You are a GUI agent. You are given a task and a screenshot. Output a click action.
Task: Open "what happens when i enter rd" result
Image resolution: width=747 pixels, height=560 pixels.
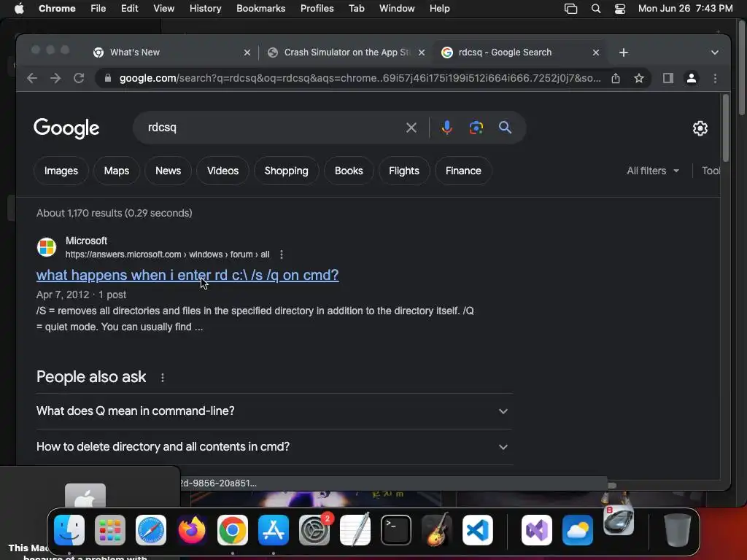click(x=187, y=275)
